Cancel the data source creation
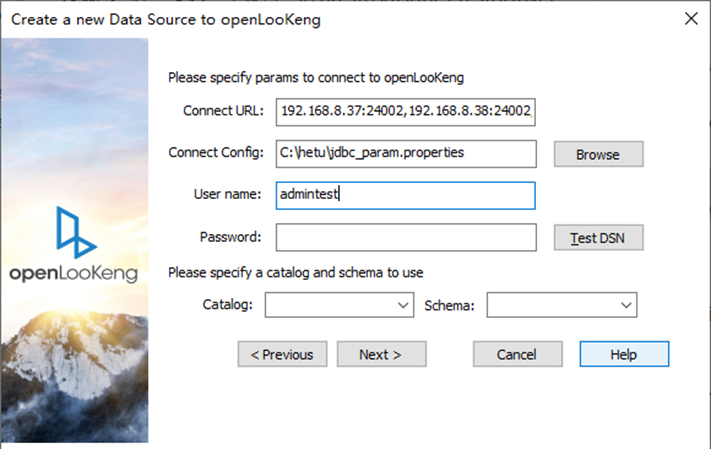The image size is (711, 449). (x=517, y=354)
